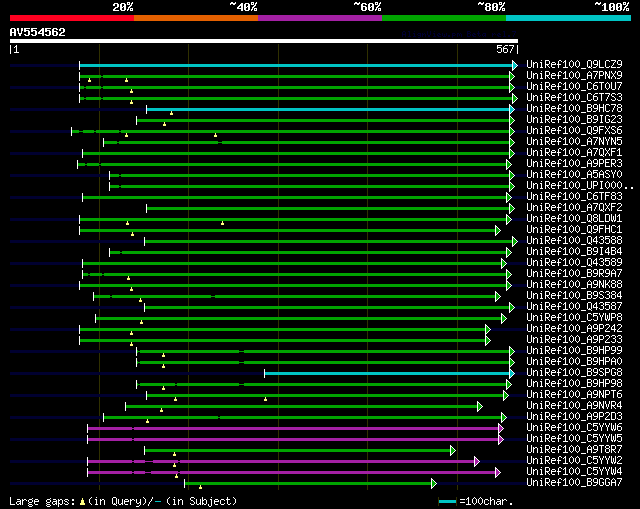
Task: Click the arrowhead ending the UniRef100_A9T8R7 bar
Action: tap(453, 451)
